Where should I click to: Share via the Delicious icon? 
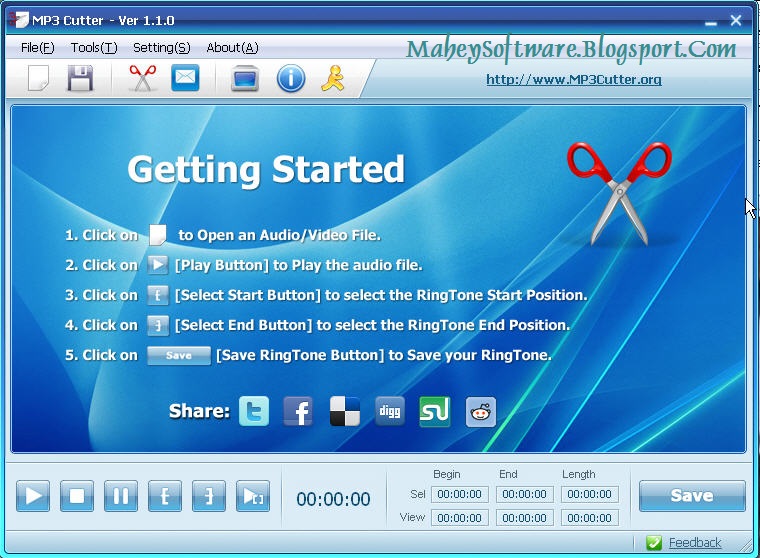345,411
